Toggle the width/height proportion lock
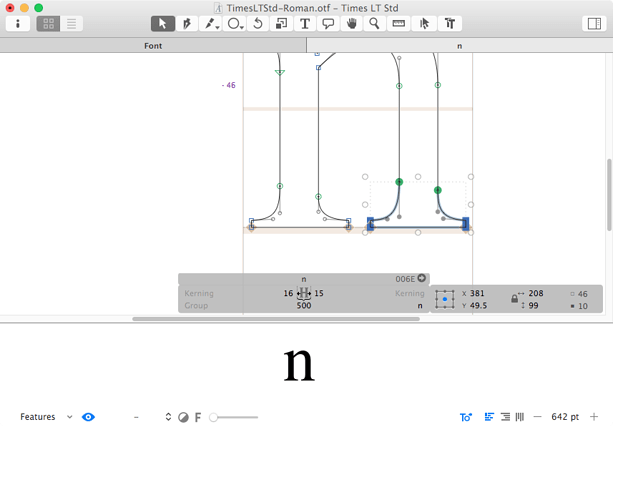 514,299
